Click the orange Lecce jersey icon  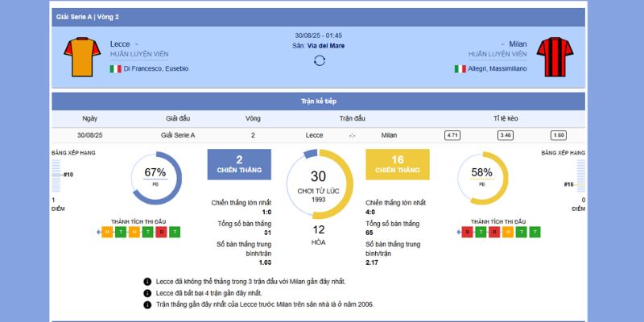[x=81, y=56]
